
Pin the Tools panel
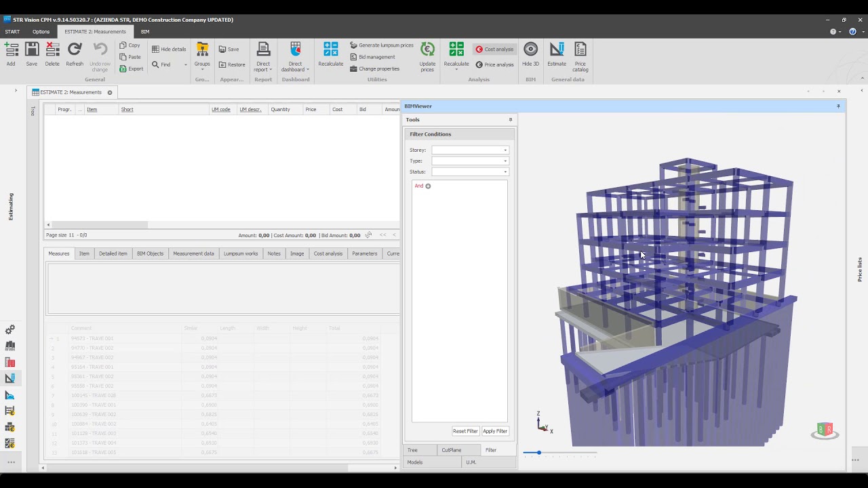click(x=511, y=119)
